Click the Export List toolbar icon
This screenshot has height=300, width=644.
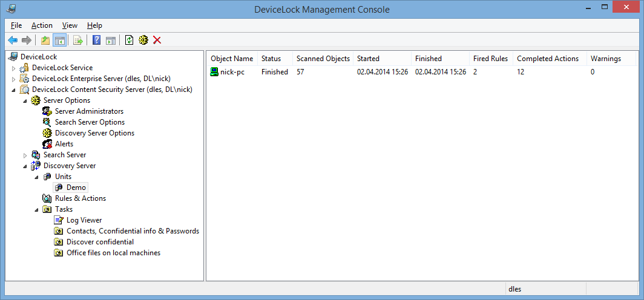click(x=77, y=40)
